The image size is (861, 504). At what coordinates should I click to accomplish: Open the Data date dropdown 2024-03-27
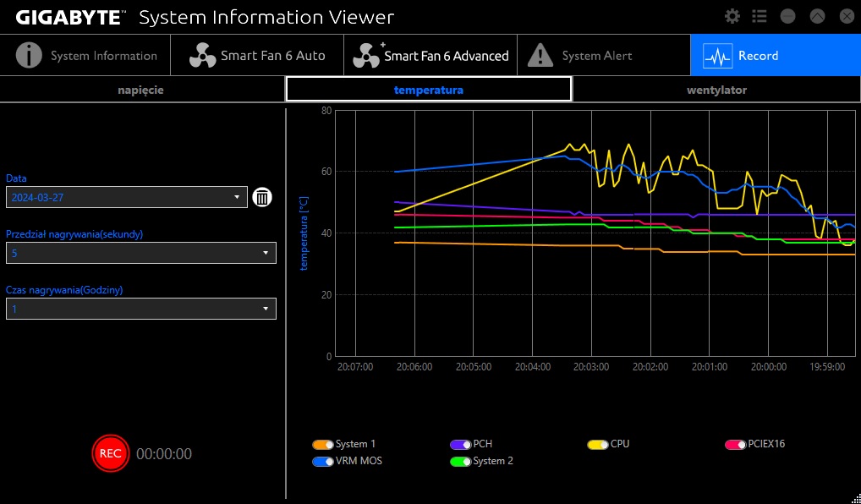tap(127, 197)
